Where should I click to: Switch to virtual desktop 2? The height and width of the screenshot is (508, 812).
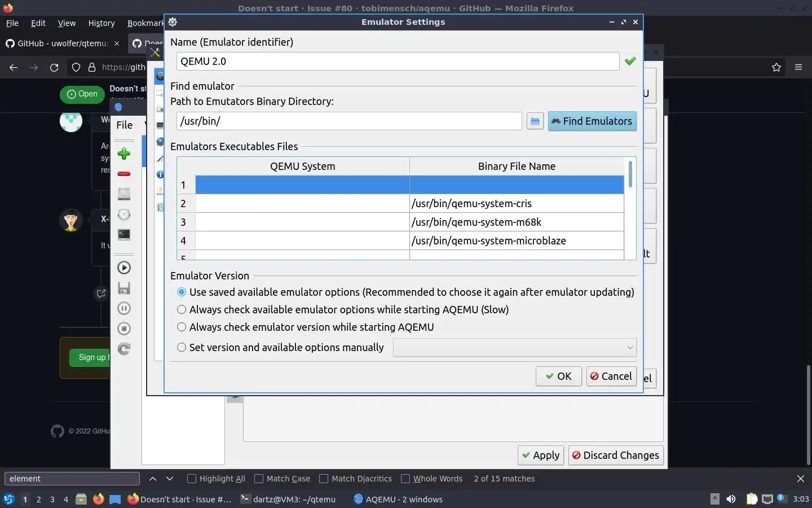point(38,500)
